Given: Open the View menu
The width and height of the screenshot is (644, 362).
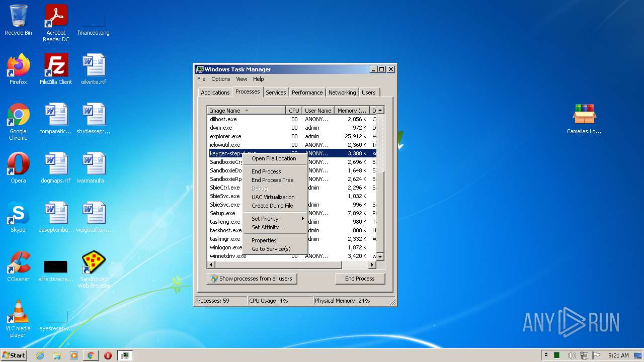Looking at the screenshot, I should point(242,79).
